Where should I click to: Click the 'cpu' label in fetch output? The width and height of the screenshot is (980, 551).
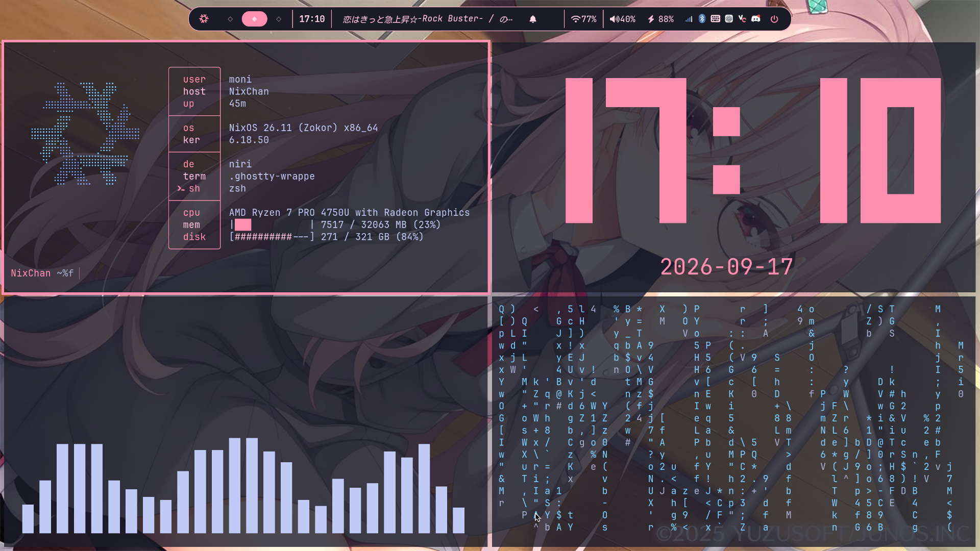(x=191, y=213)
